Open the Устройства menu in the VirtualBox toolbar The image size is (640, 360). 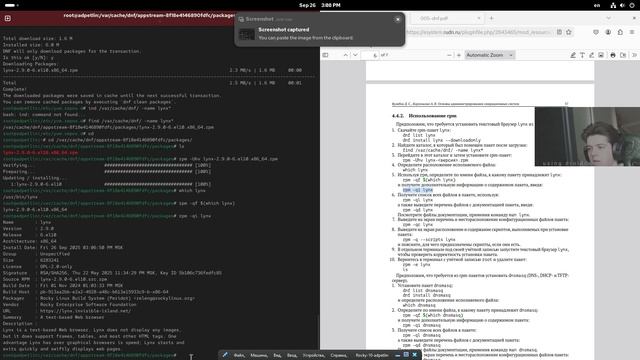pyautogui.click(x=313, y=356)
